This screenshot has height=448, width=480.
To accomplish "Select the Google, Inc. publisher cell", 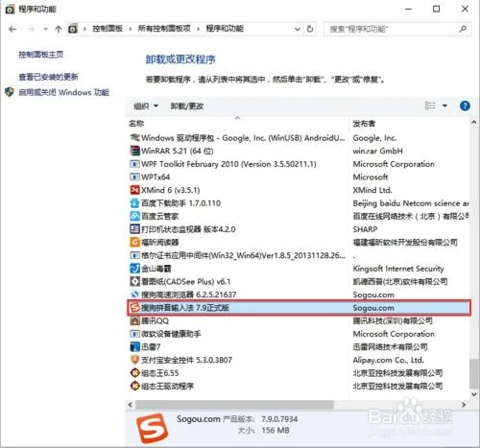I will [374, 138].
